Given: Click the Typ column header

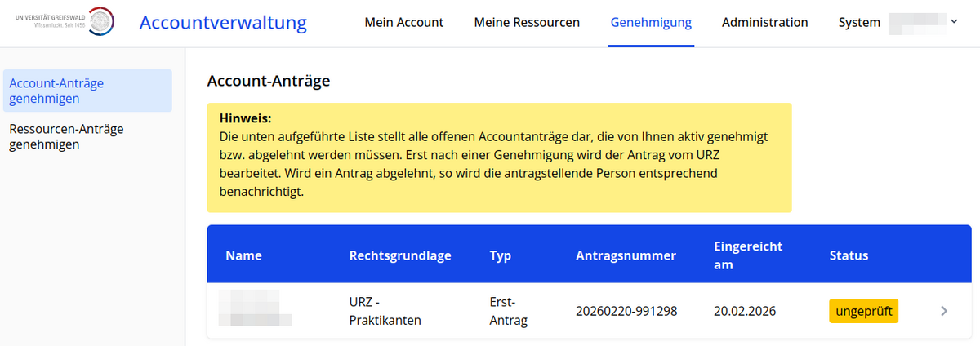Looking at the screenshot, I should (x=500, y=255).
